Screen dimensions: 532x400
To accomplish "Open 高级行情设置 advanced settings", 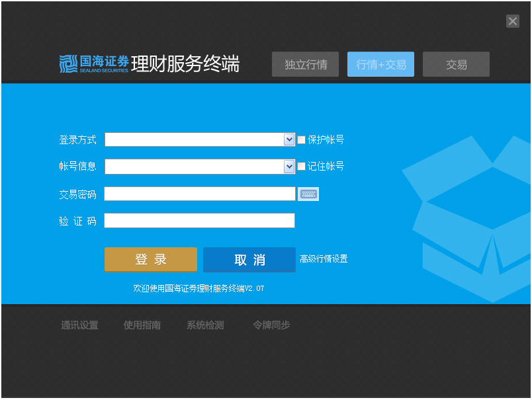I will coord(324,259).
